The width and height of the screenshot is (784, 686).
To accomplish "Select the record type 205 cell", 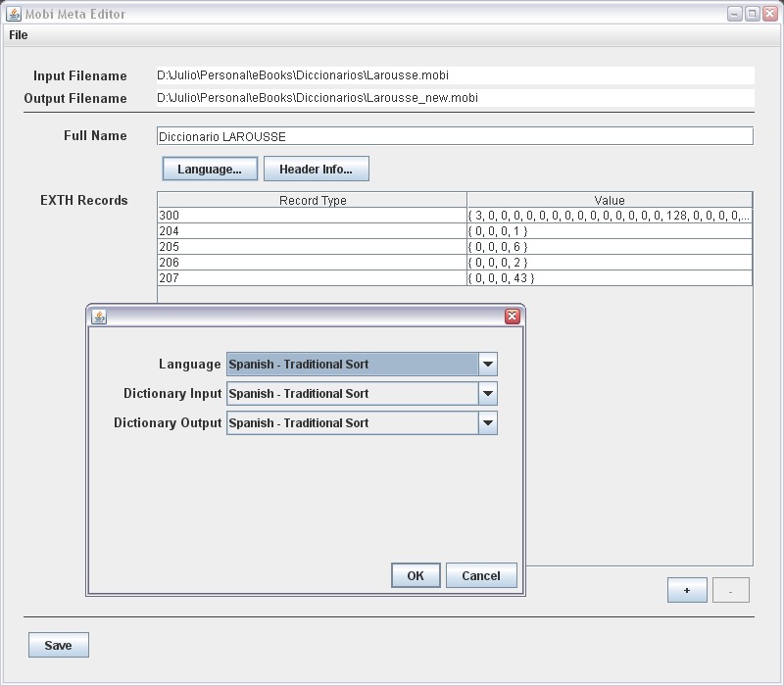I will point(313,247).
